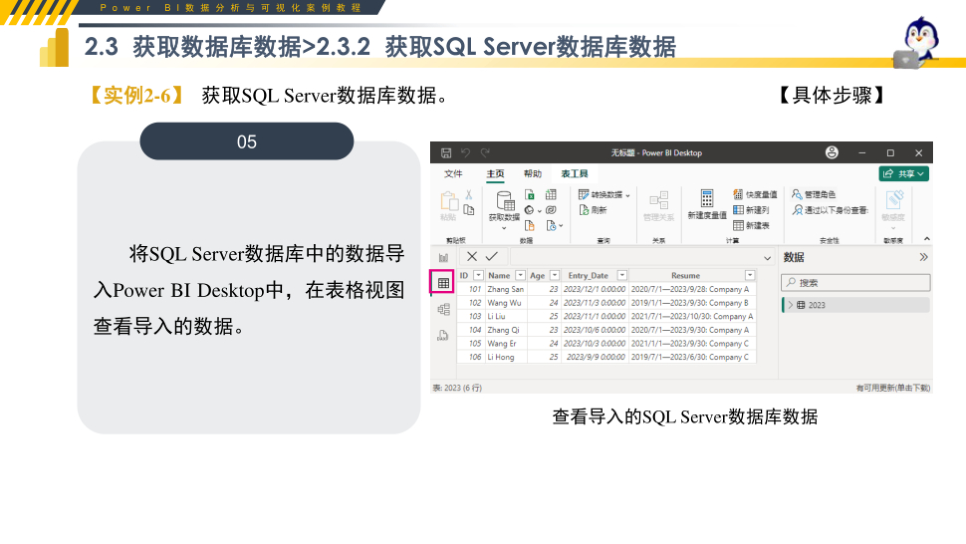Open the ID column filter dropdown
The image size is (966, 544).
[x=478, y=275]
